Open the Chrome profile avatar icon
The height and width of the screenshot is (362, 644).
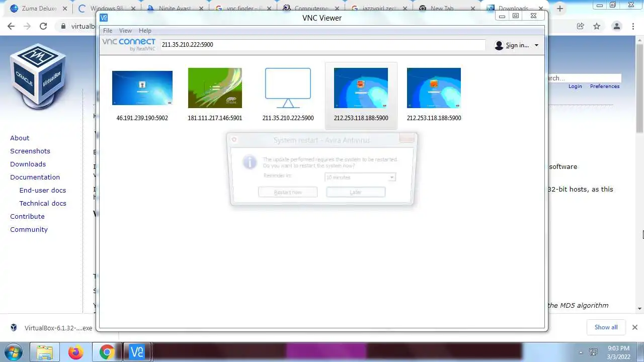[616, 26]
